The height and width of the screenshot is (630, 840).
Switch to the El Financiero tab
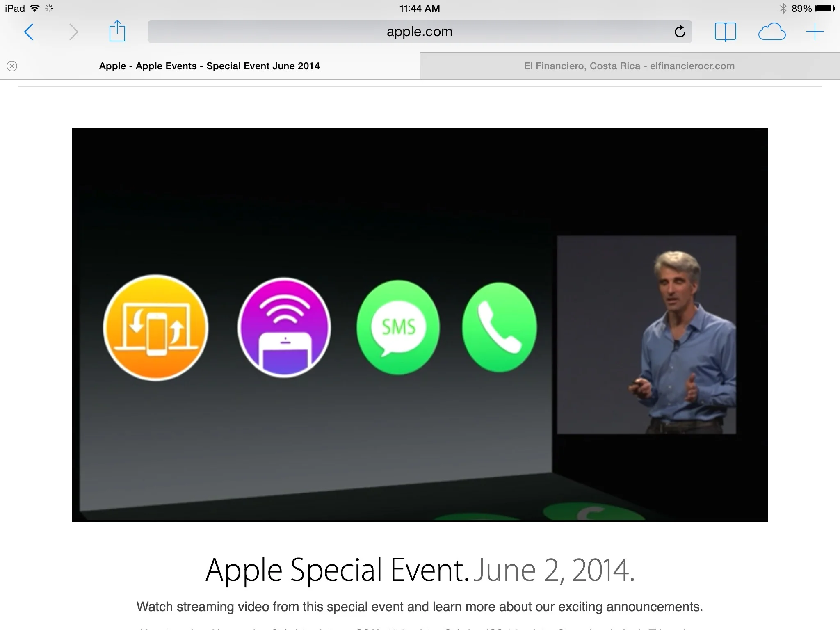[x=630, y=66]
